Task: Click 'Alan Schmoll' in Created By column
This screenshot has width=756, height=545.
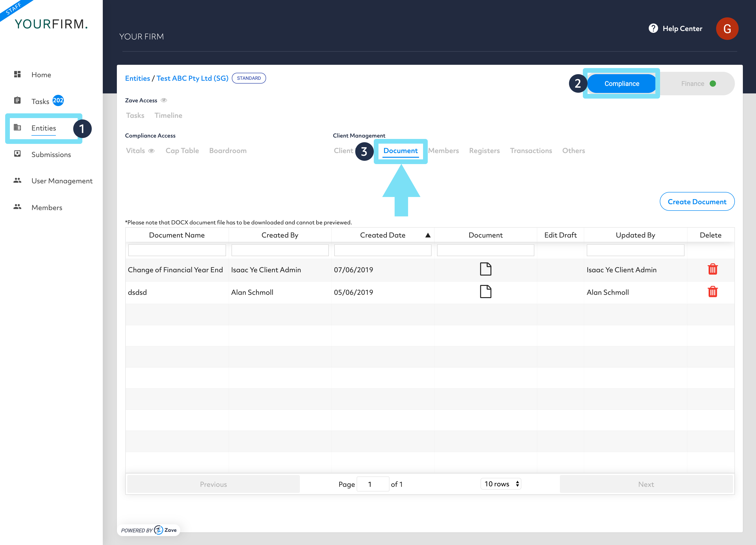Action: [x=252, y=292]
